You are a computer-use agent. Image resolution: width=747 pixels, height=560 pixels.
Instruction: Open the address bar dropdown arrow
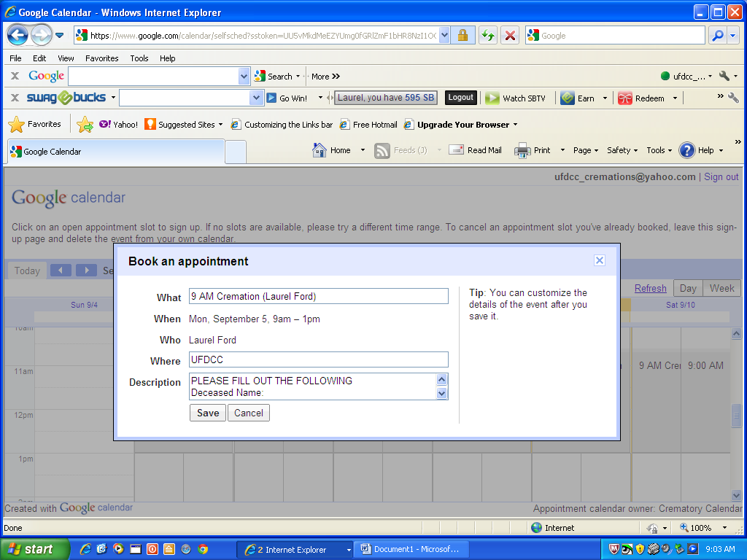click(444, 35)
